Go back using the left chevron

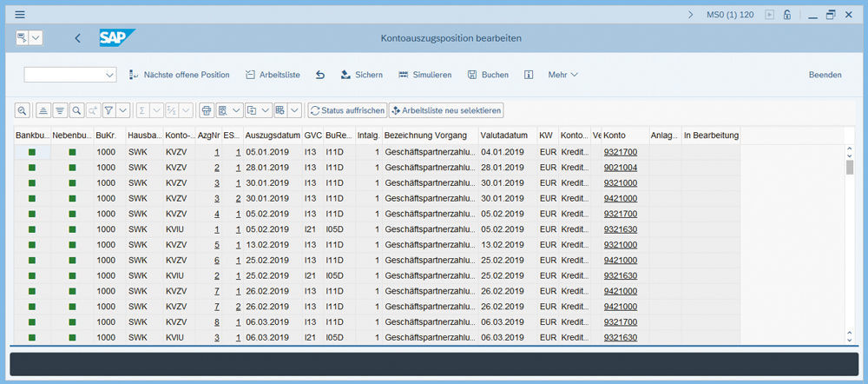78,38
